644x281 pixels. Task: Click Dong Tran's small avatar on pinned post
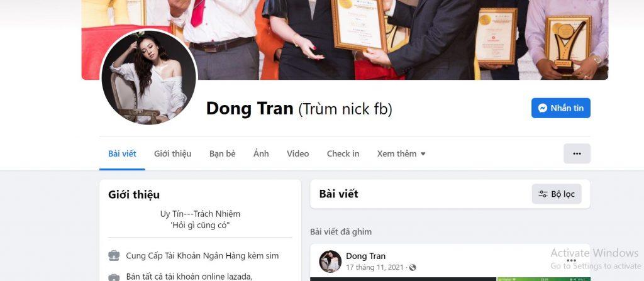[x=330, y=262]
